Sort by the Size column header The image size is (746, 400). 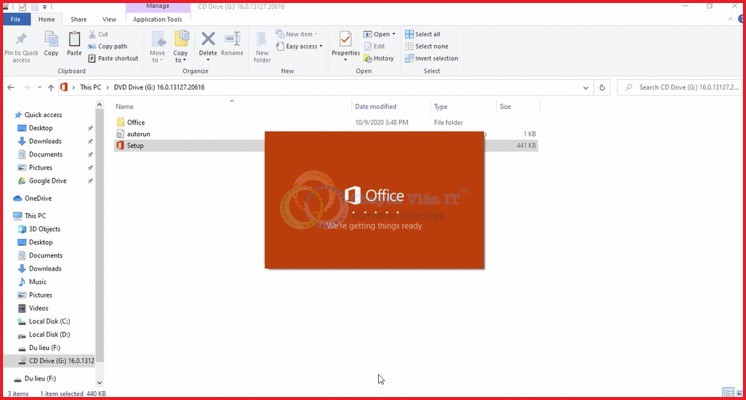pyautogui.click(x=505, y=107)
